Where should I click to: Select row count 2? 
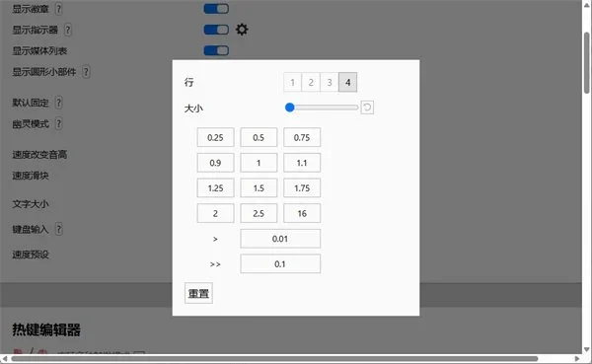(x=311, y=82)
